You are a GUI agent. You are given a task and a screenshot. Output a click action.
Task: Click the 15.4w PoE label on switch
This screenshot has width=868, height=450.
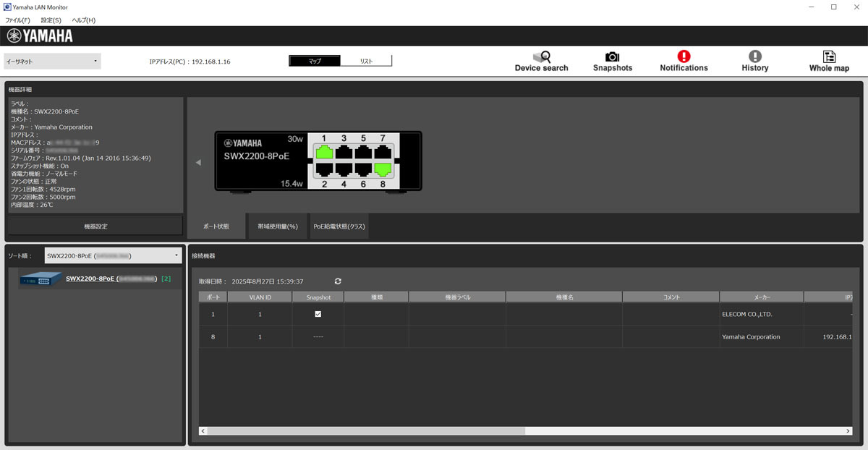point(292,184)
